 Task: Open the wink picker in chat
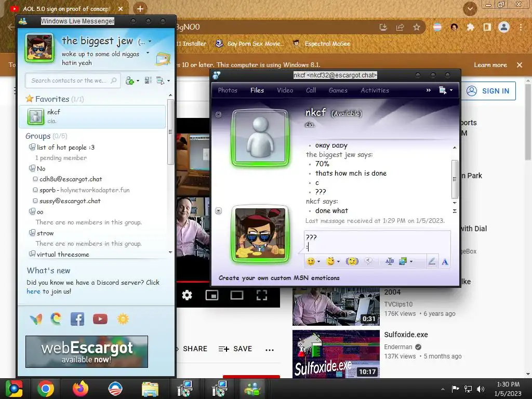coord(330,261)
